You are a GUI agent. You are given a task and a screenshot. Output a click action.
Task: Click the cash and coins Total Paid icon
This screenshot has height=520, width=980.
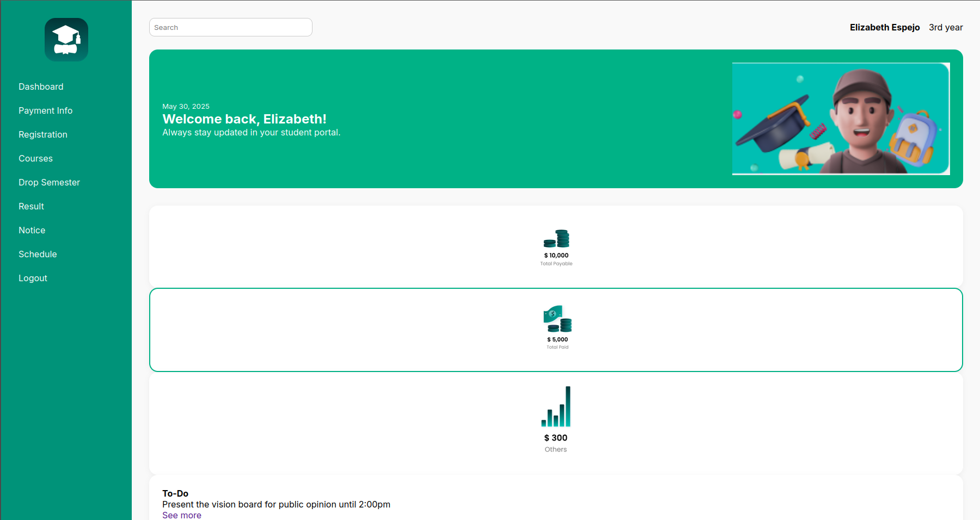click(x=558, y=319)
